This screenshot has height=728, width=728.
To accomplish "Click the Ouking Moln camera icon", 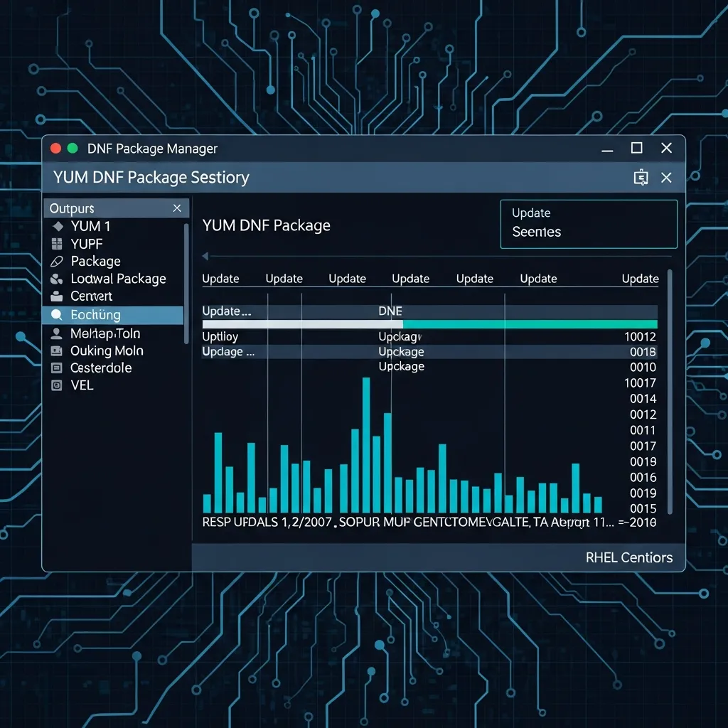I will (56, 350).
